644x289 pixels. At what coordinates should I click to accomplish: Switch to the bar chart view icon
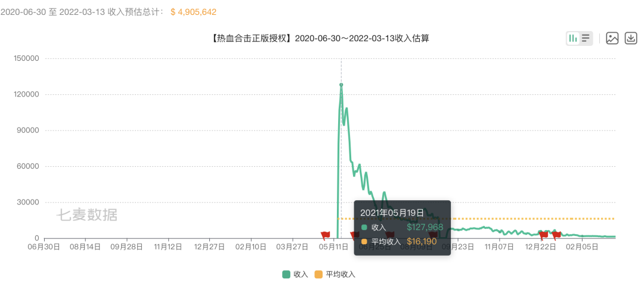click(572, 38)
